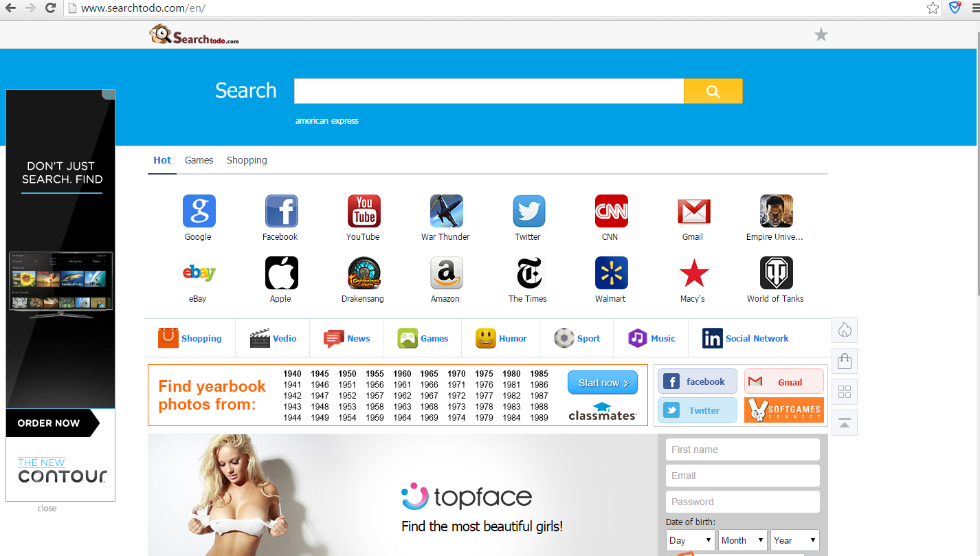The width and height of the screenshot is (980, 556).
Task: Open the CNN shortcut icon
Action: point(612,211)
